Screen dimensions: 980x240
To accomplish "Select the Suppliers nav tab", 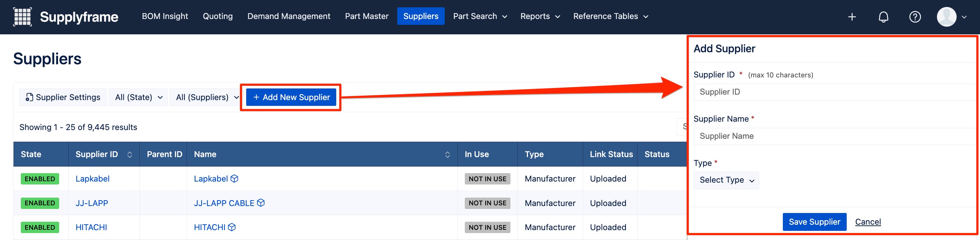I will click(421, 16).
